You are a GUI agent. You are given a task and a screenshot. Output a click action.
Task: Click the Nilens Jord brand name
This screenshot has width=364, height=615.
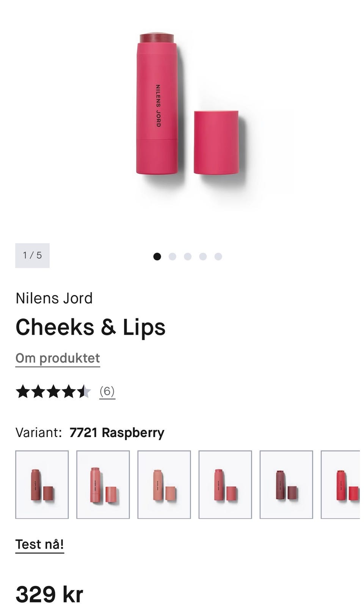[54, 298]
